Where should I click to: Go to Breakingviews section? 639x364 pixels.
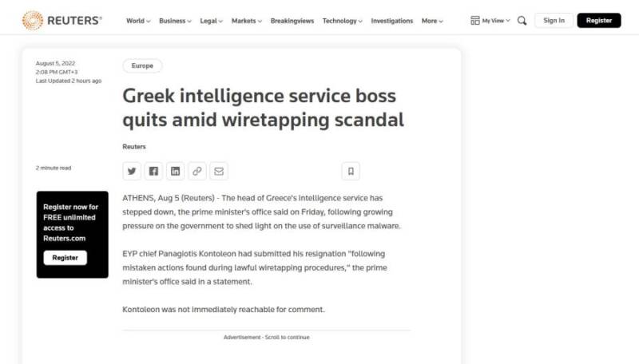pos(292,21)
